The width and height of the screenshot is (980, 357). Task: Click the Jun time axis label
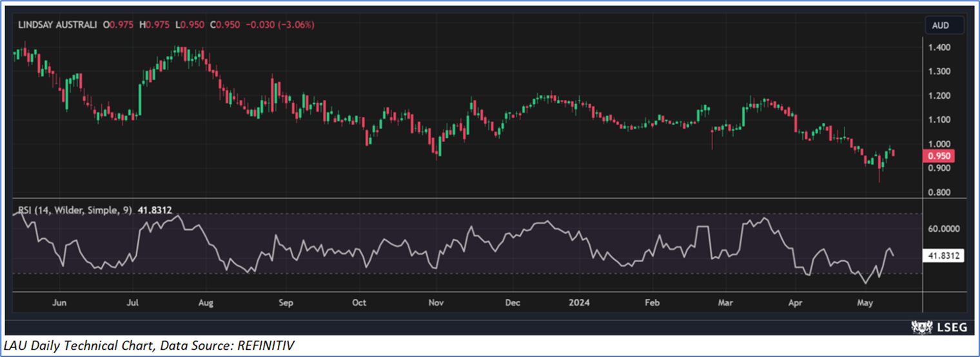tap(59, 301)
